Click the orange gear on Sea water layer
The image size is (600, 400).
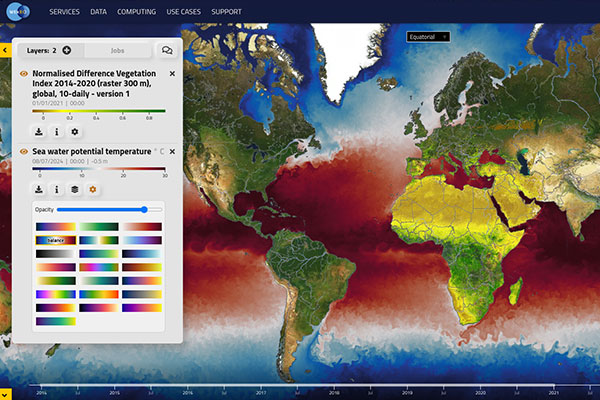pos(92,188)
